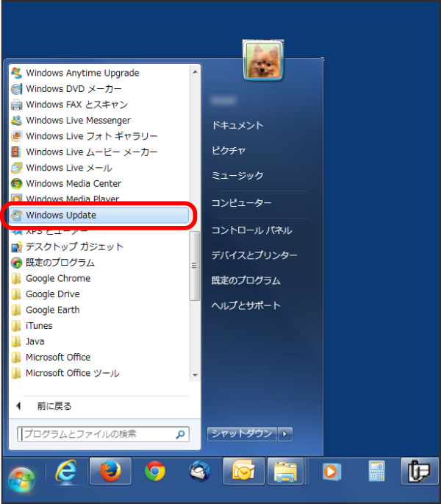Open the shutdown options arrow
This screenshot has height=504, width=441.
284,434
